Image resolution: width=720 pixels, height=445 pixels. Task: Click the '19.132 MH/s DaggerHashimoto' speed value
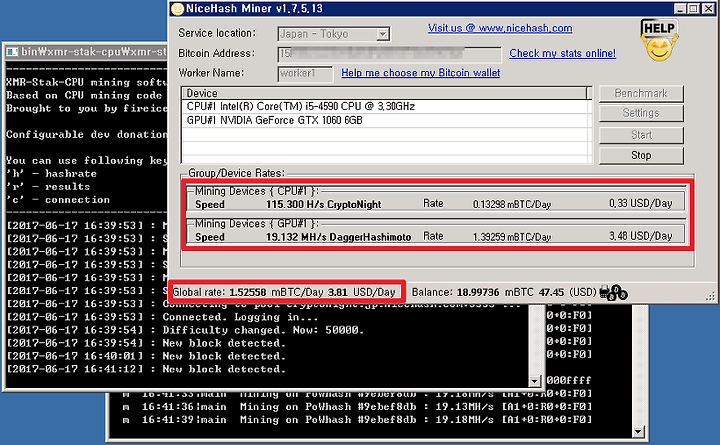click(338, 237)
